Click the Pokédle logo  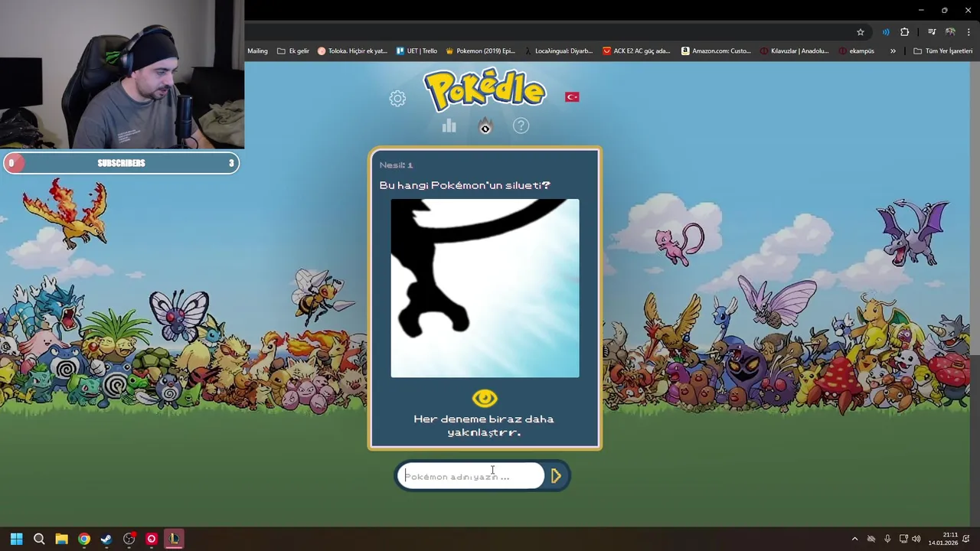[485, 90]
